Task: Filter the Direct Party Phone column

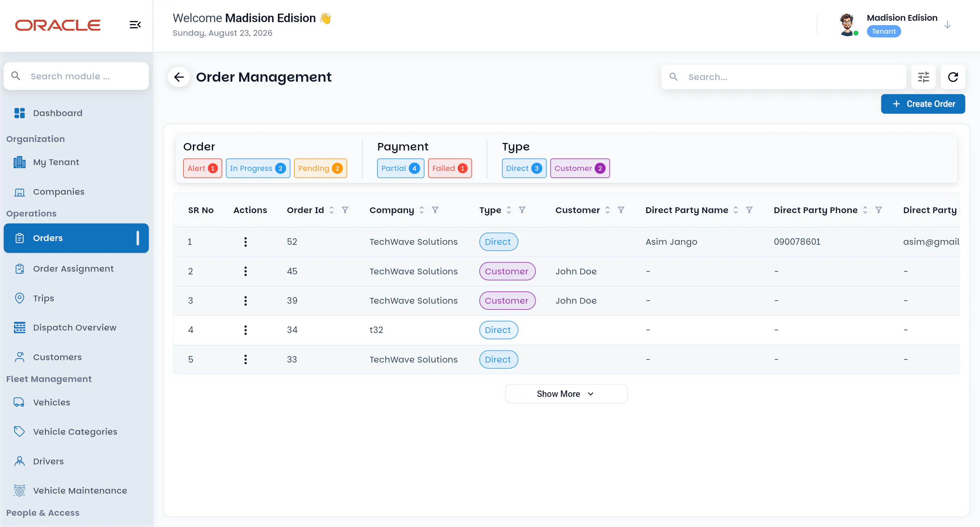Action: pyautogui.click(x=878, y=210)
